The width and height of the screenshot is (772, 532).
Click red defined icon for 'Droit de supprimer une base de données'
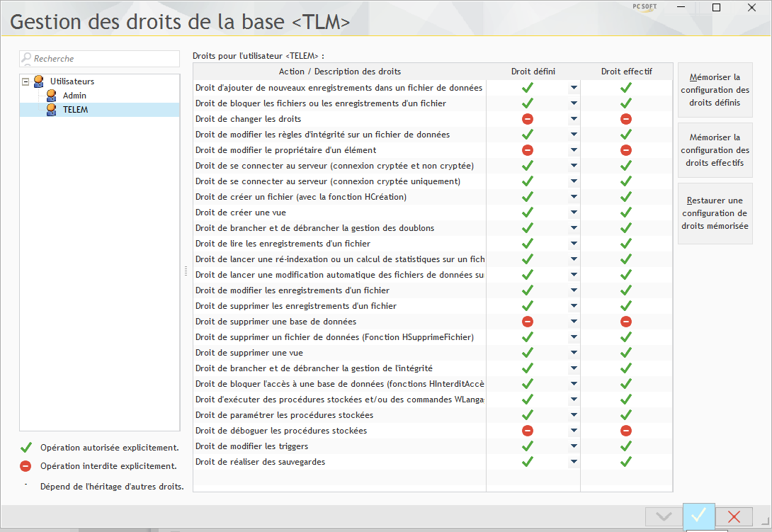(527, 322)
